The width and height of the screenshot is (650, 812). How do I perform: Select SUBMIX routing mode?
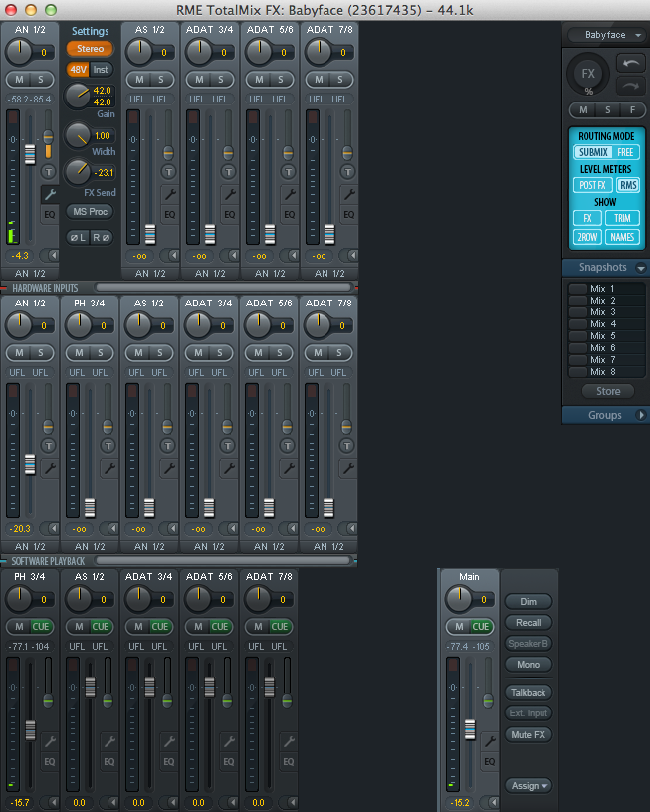(x=593, y=152)
